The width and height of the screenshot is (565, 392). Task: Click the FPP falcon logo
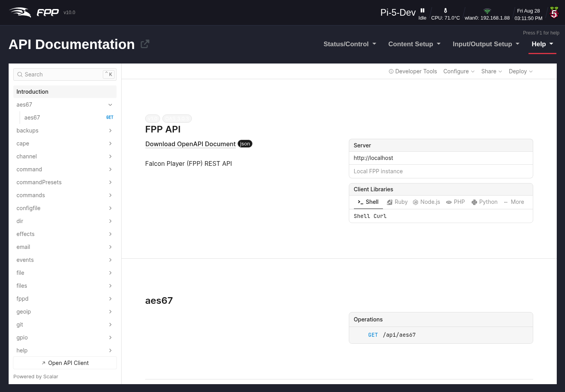click(x=20, y=13)
